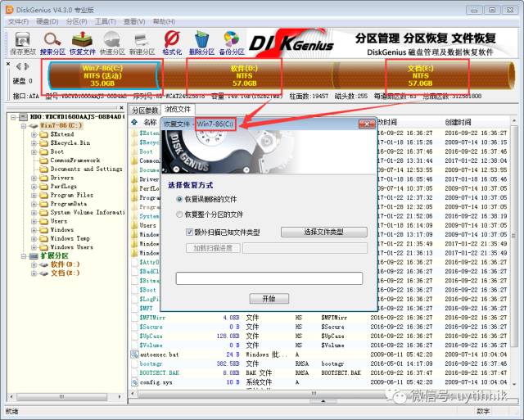Choose New Partition (新建分区) toolbar icon
The width and height of the screenshot is (524, 420).
click(x=142, y=43)
